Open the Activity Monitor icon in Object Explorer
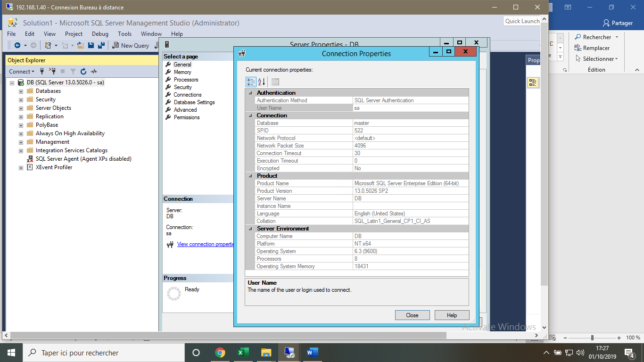 [x=94, y=71]
